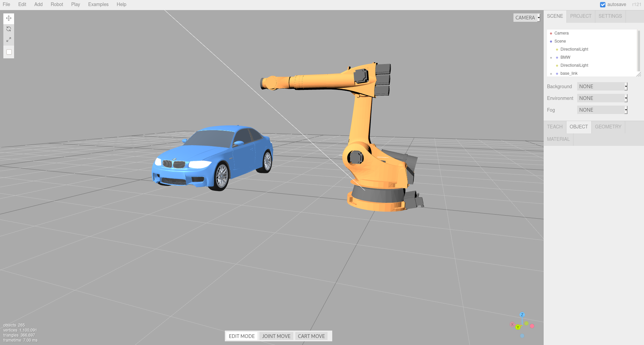Select the scale tool
The height and width of the screenshot is (345, 644).
pyautogui.click(x=9, y=40)
